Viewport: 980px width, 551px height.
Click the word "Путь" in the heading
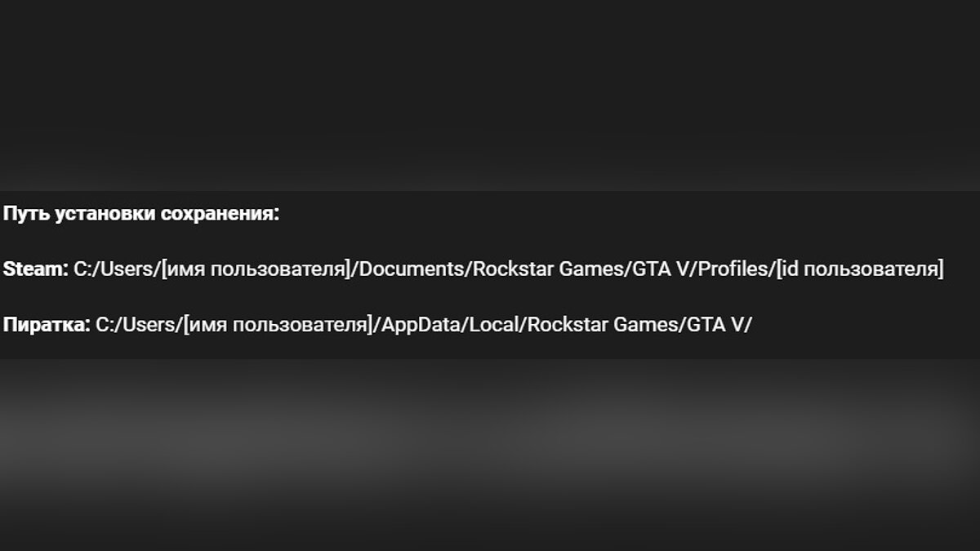[24, 215]
